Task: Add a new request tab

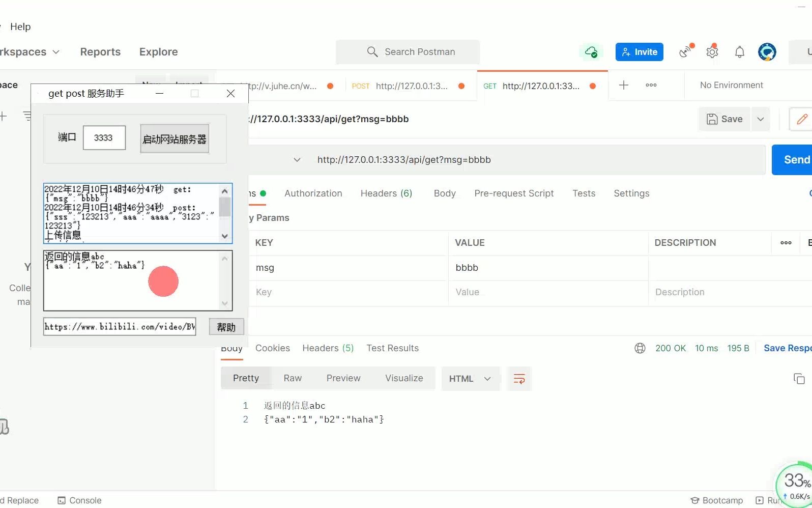Action: [x=623, y=85]
